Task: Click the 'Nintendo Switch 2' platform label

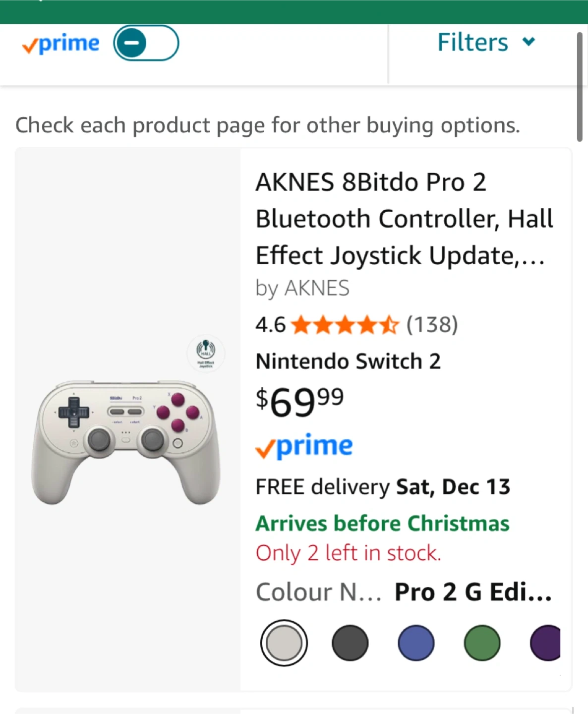Action: click(x=348, y=361)
